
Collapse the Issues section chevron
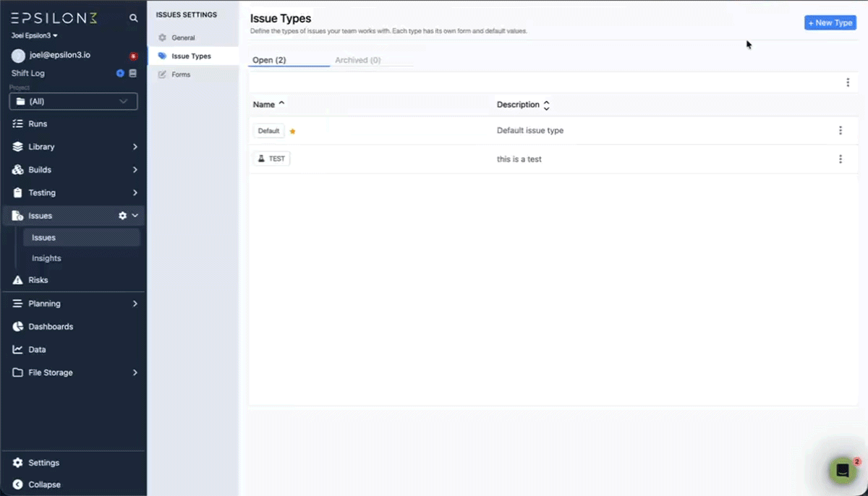click(x=135, y=215)
